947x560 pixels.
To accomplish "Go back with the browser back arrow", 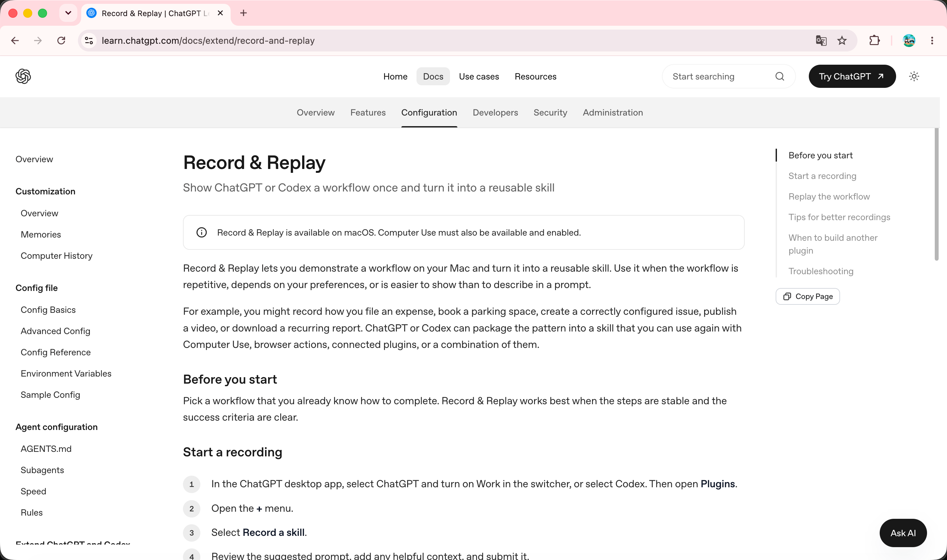I will click(15, 40).
